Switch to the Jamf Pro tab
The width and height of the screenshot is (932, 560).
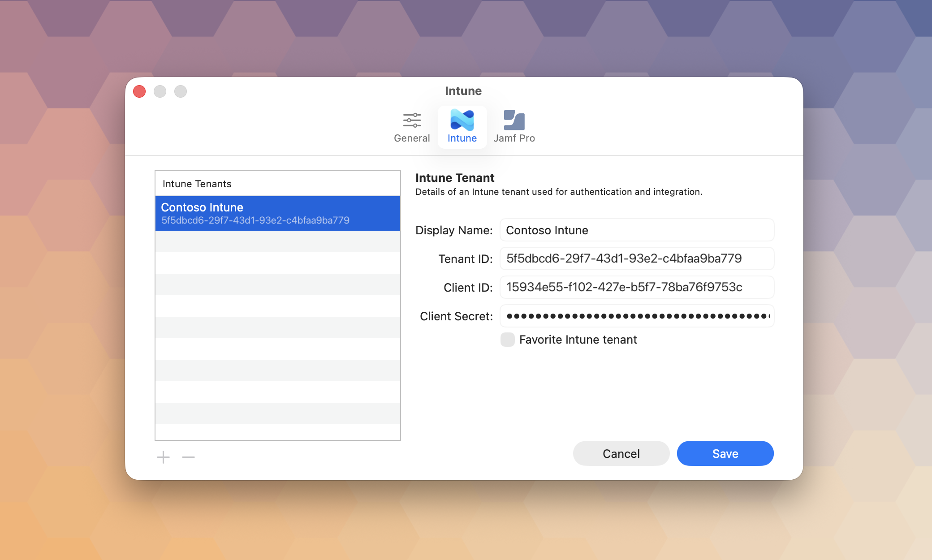click(514, 127)
